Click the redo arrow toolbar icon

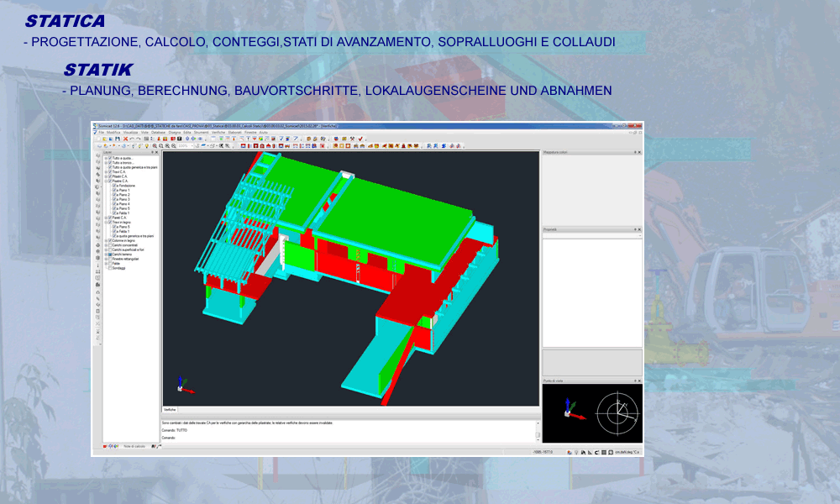point(139,139)
